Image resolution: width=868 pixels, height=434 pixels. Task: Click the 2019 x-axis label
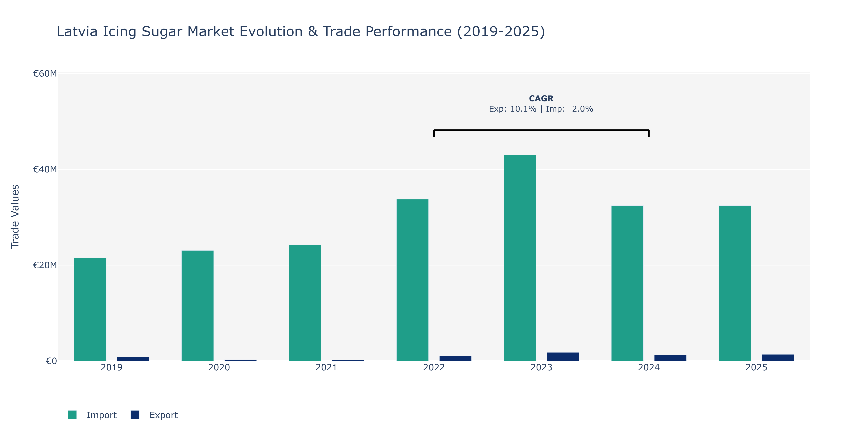pyautogui.click(x=112, y=367)
